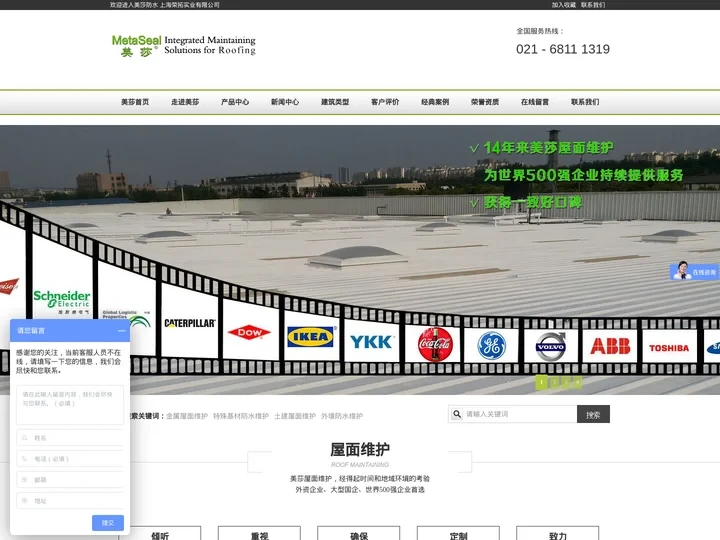Screen dimensions: 720x540
Task: Open the 美莎首页 menu item
Action: [x=135, y=102]
